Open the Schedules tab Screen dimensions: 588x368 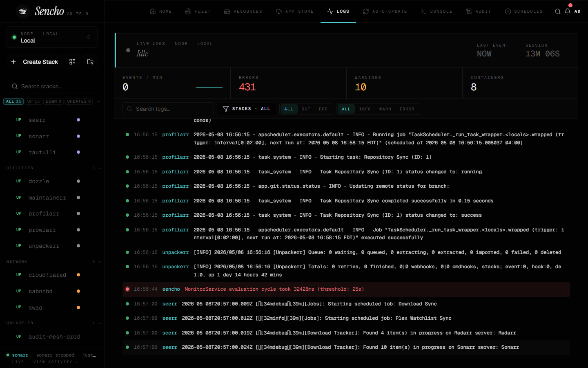coord(523,11)
